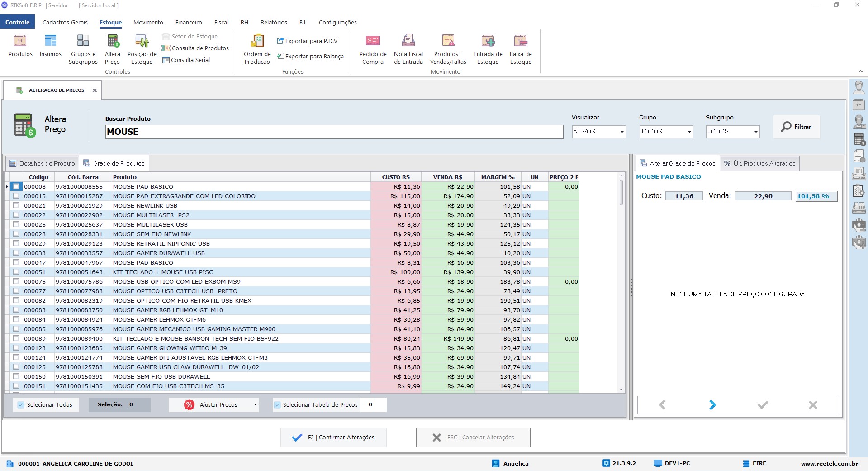
Task: Click the Filtrar button
Action: [796, 127]
